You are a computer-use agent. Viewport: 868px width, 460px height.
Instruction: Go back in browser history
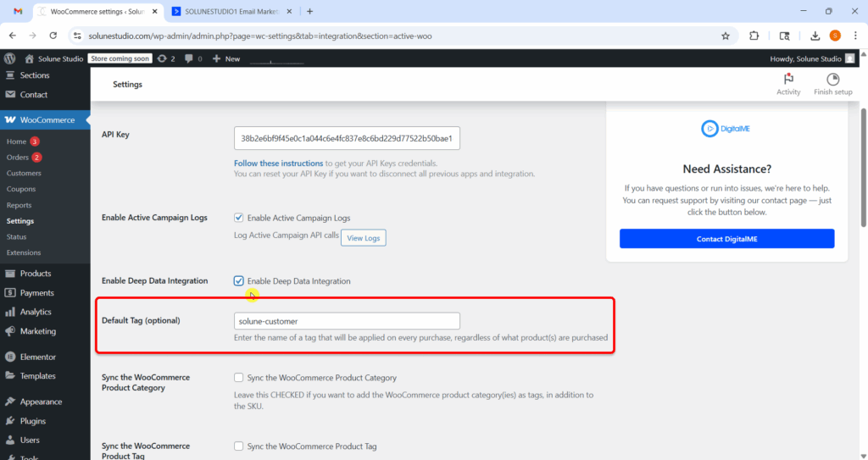pos(13,36)
